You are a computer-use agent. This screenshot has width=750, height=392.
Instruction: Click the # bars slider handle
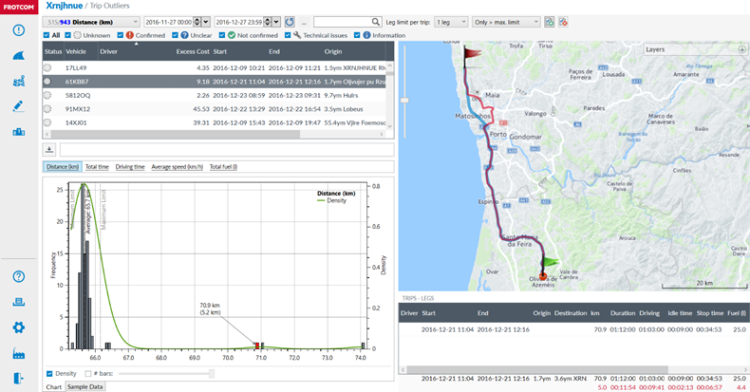[x=211, y=373]
